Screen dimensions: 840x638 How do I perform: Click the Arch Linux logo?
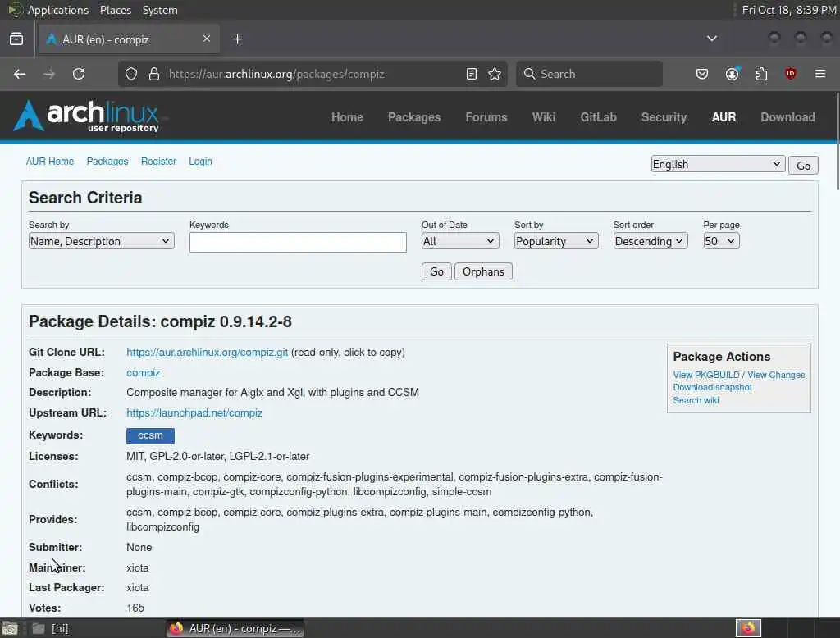[87, 116]
